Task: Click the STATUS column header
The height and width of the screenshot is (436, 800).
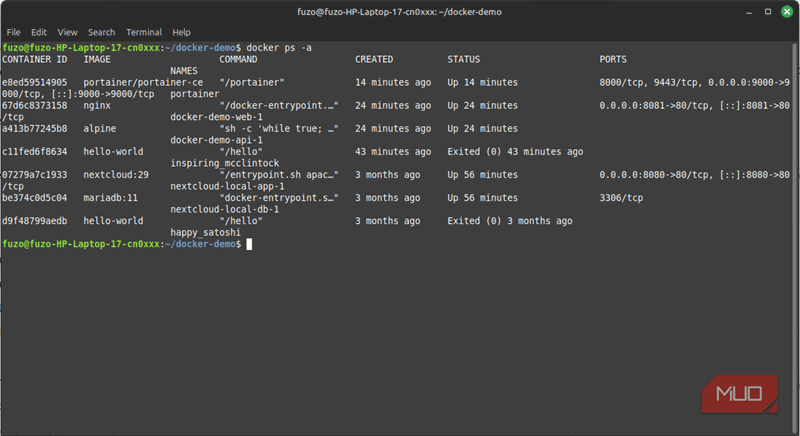Action: (x=464, y=59)
